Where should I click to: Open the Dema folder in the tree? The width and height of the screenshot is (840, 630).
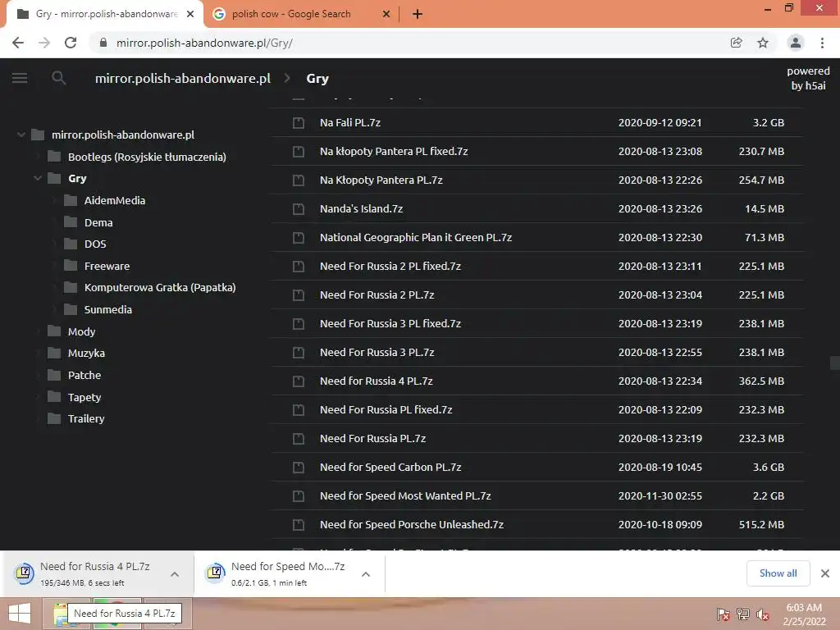coord(98,222)
